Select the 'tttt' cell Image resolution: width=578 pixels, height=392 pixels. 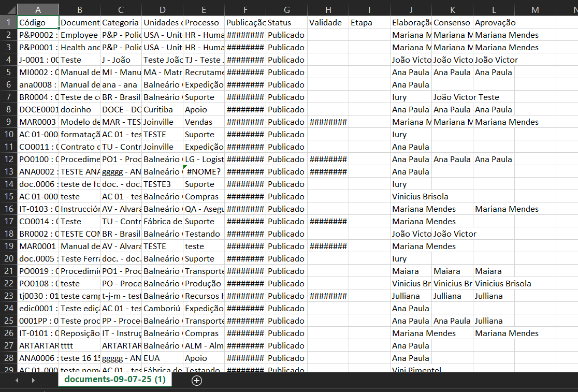[x=80, y=346]
